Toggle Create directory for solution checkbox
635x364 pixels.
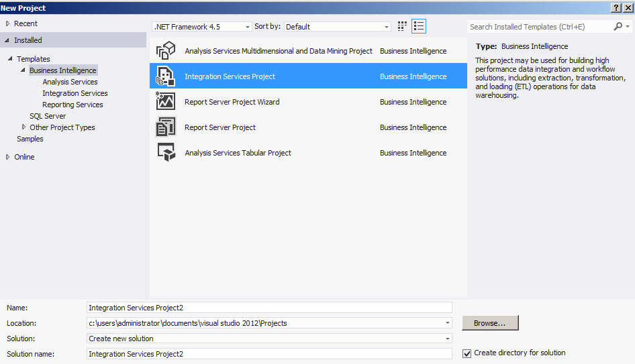tap(467, 353)
